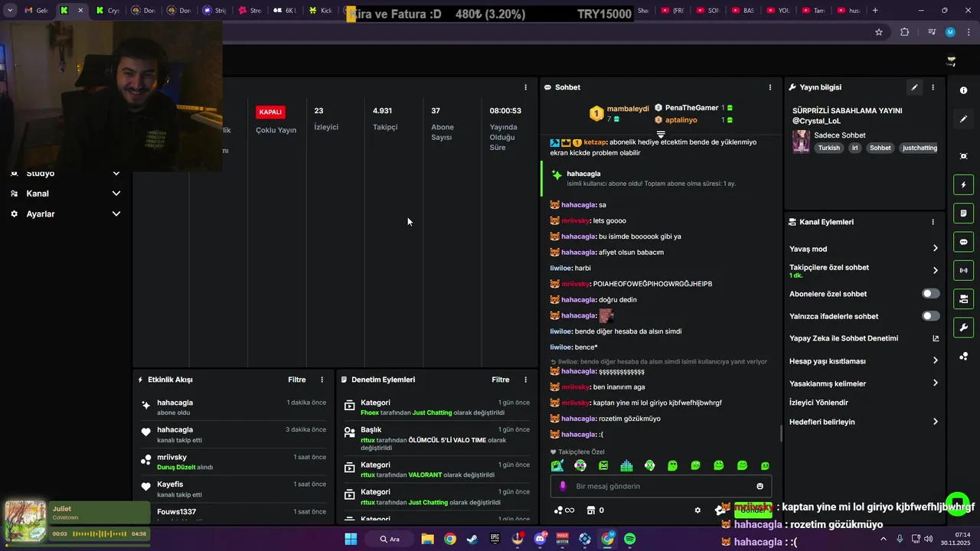Screen dimensions: 980x551
Task: Open Chrome tab search dropdown arrow
Action: point(10,10)
